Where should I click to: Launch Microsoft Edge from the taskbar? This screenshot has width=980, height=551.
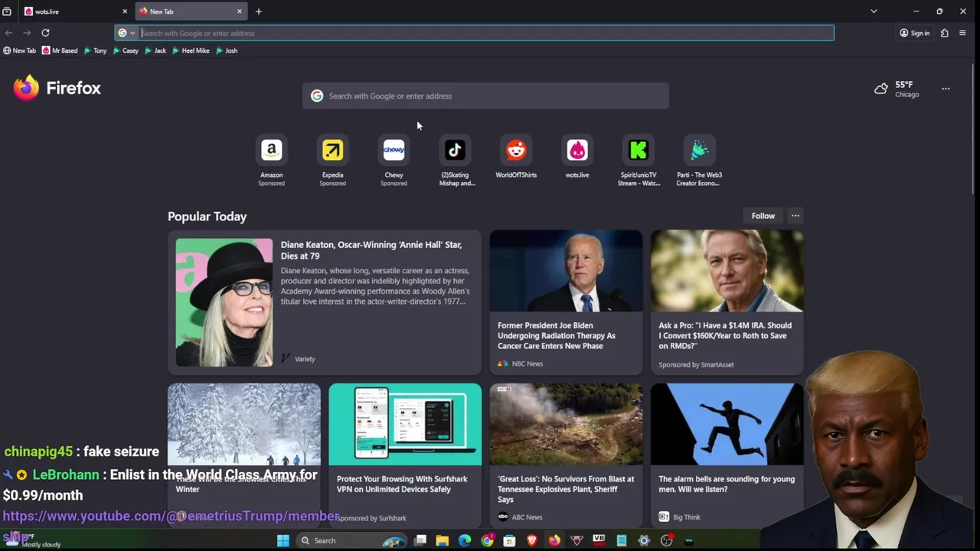click(x=465, y=540)
